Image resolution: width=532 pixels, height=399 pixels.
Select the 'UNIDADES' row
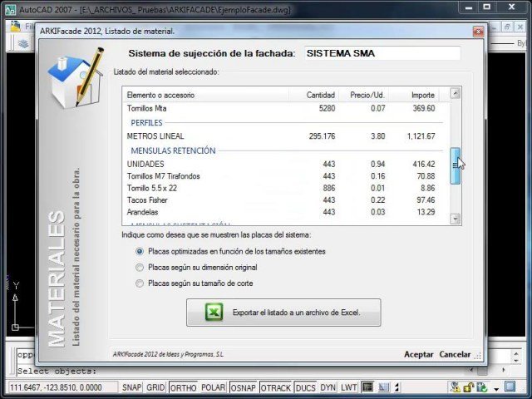tap(281, 165)
